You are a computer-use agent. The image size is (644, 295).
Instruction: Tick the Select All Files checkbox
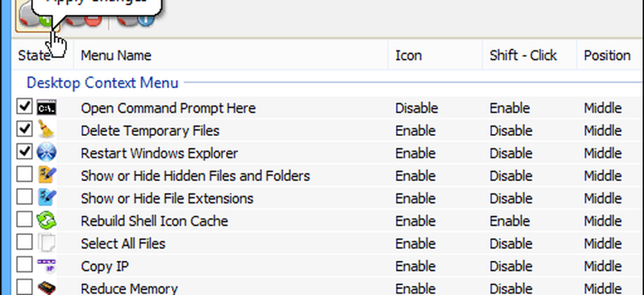(x=24, y=243)
